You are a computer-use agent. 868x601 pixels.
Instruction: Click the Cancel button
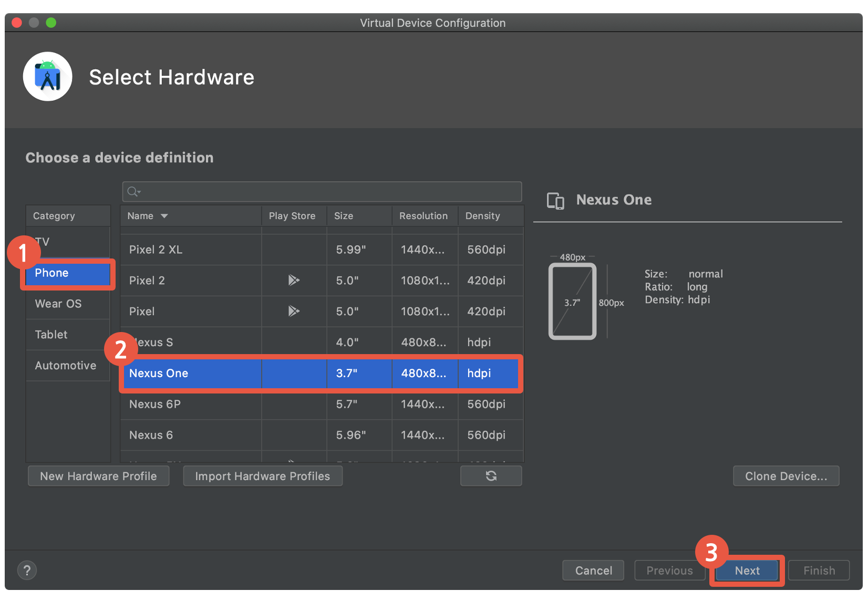point(593,571)
